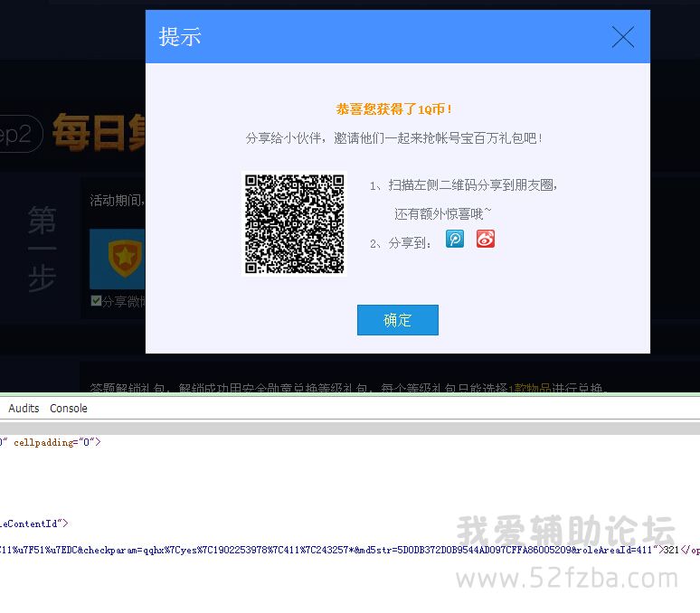Click the 恭喜您获得了1Q币 congratulation message

click(394, 109)
